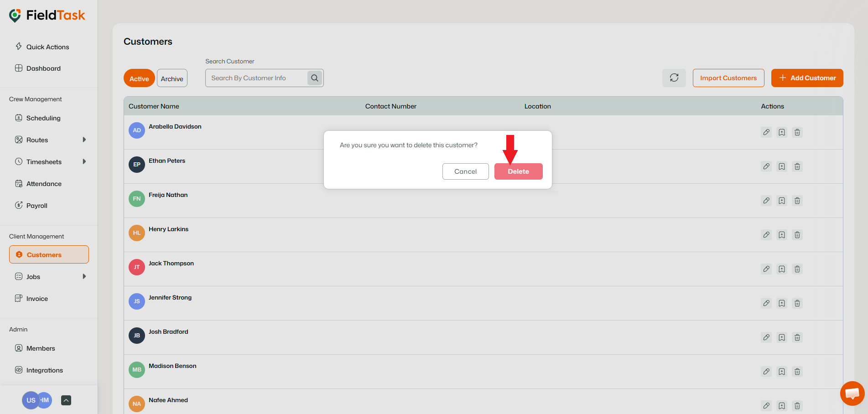
Task: Open the edit pencil icon for Arabella Davidson
Action: click(766, 132)
